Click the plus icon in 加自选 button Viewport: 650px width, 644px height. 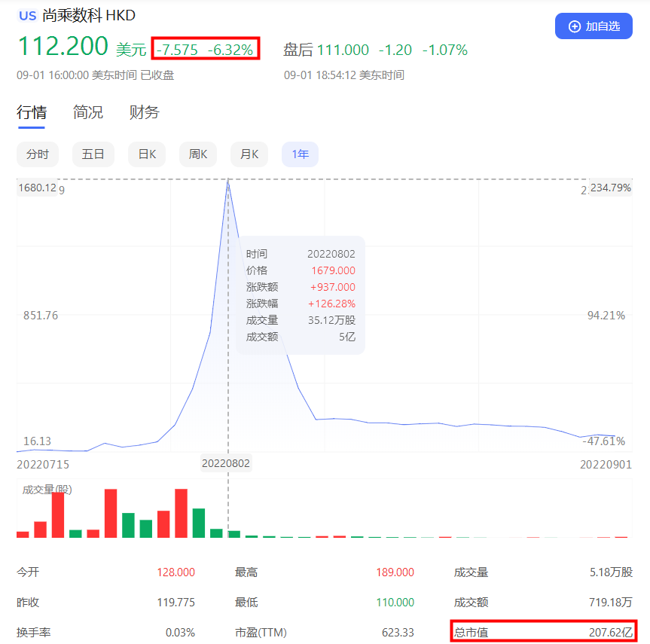(574, 26)
